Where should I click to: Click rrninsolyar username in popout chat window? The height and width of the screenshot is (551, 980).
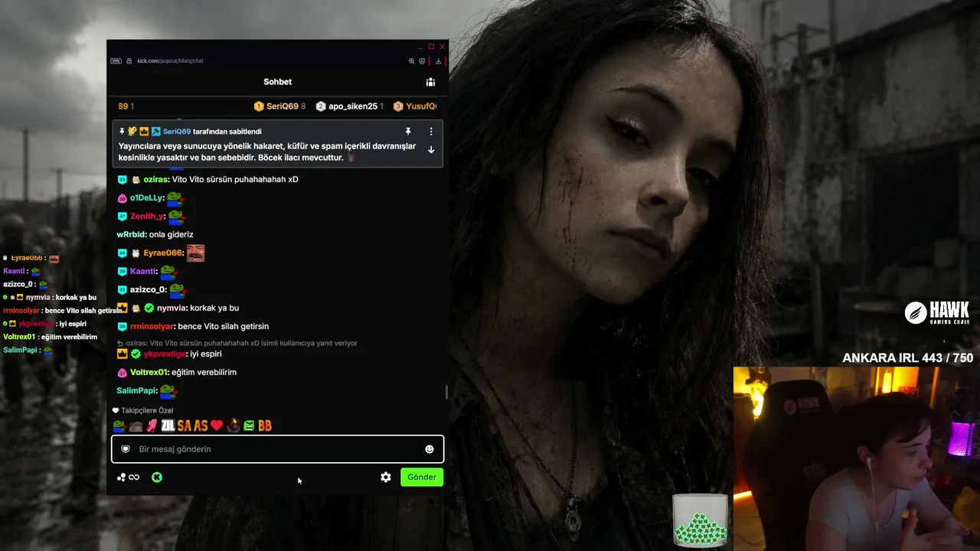pyautogui.click(x=152, y=326)
